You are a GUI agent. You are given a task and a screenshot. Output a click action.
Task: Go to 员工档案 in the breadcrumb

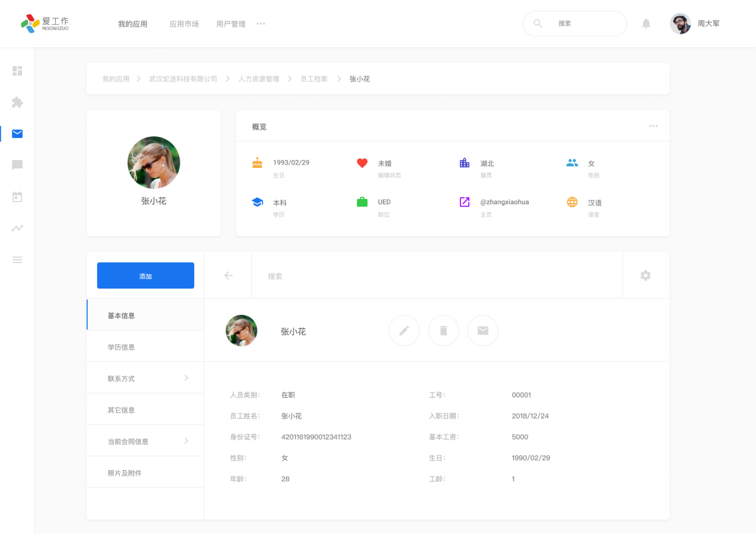click(x=314, y=79)
